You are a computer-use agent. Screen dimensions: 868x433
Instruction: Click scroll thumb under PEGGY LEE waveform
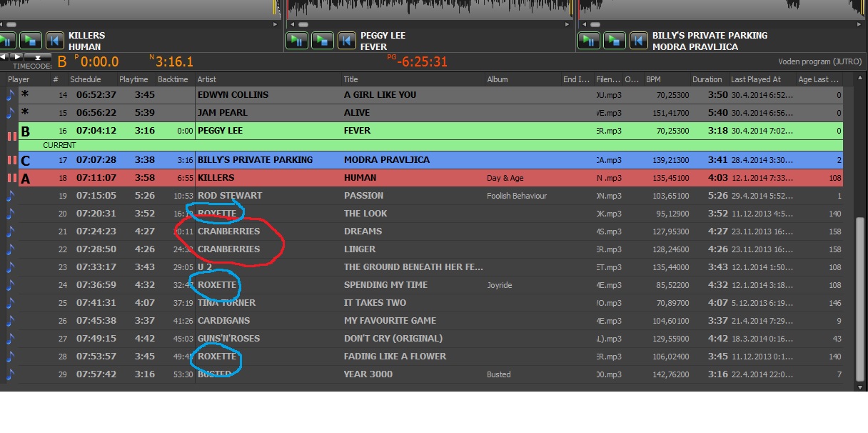click(302, 24)
